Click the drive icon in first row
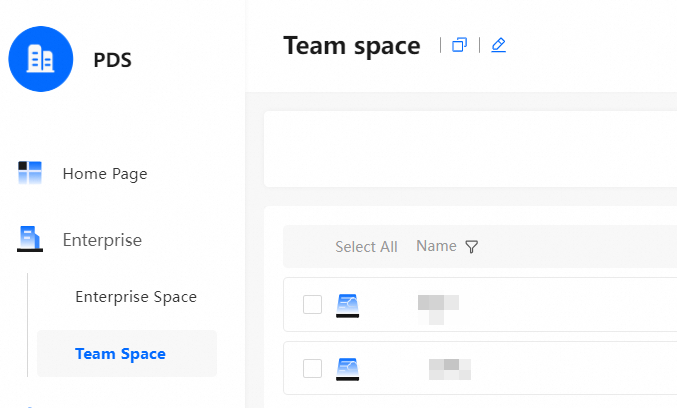This screenshot has height=408, width=677. (x=347, y=304)
